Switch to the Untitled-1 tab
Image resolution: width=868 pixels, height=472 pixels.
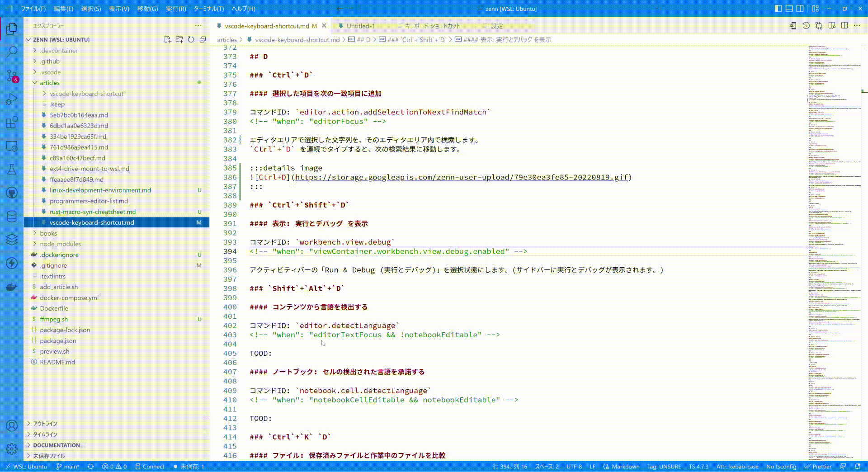coord(361,26)
